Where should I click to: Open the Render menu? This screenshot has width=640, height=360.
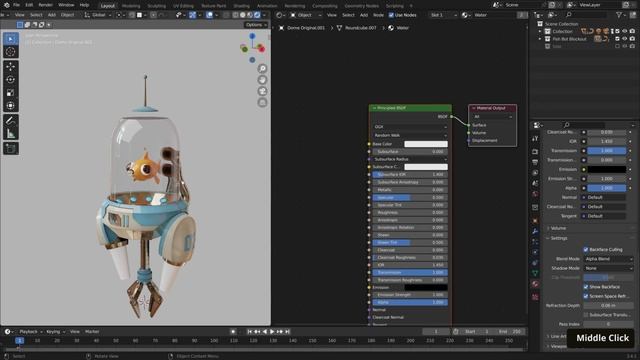(x=46, y=5)
